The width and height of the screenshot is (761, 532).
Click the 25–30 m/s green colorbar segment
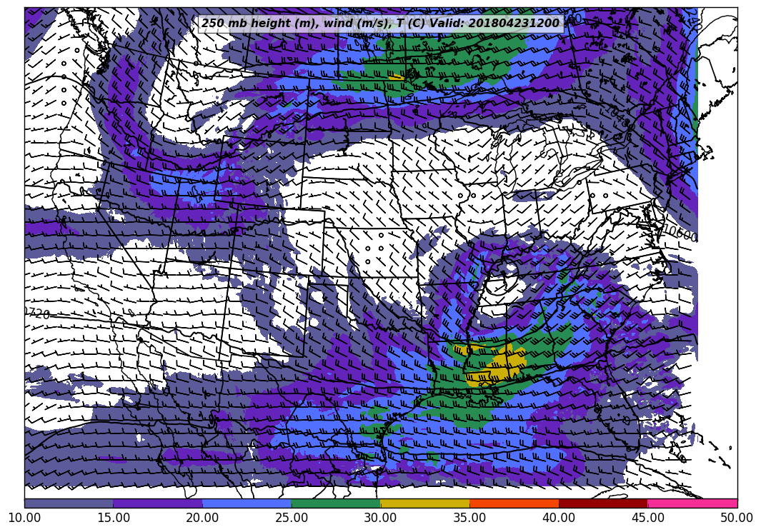pos(336,503)
